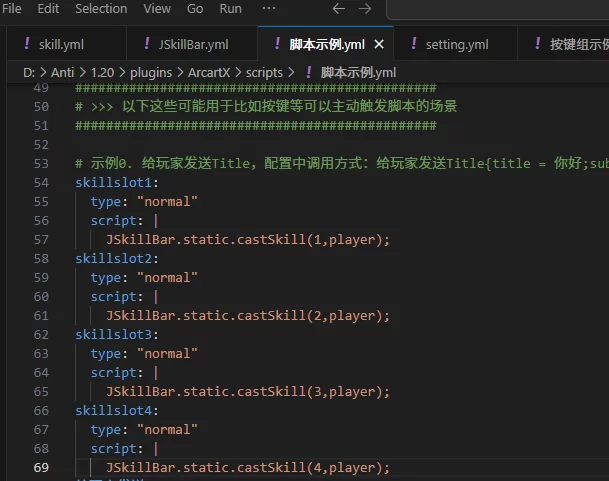Click the scripts breadcrumb segment

coord(264,73)
